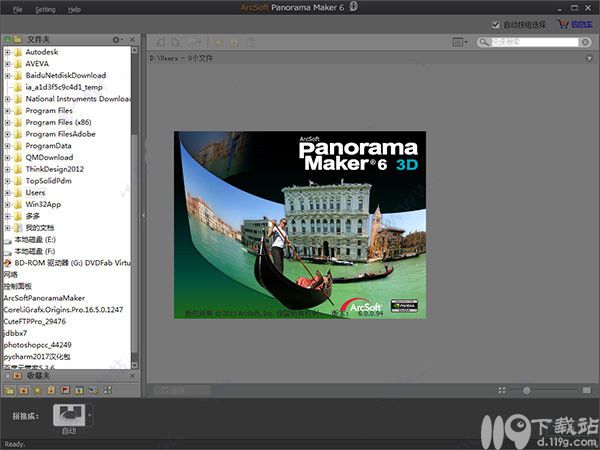Select the jdbbx7 entry
Viewport: 600px width, 450px height.
[x=15, y=333]
